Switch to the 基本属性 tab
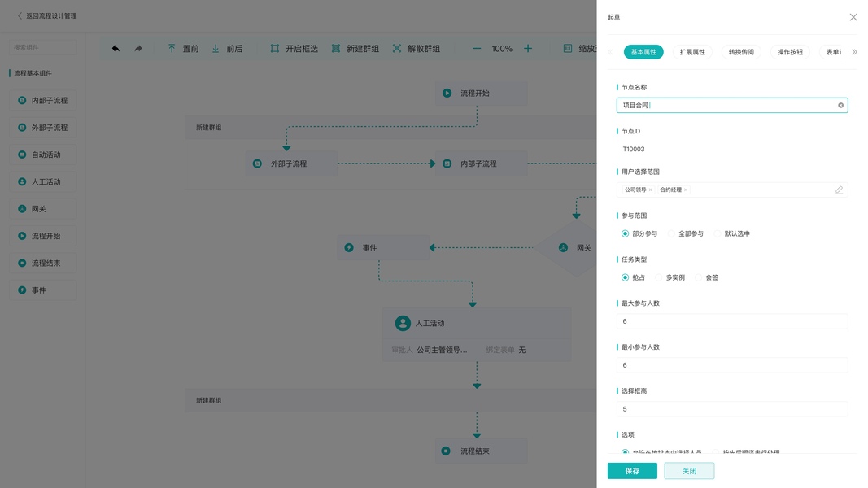 tap(643, 52)
